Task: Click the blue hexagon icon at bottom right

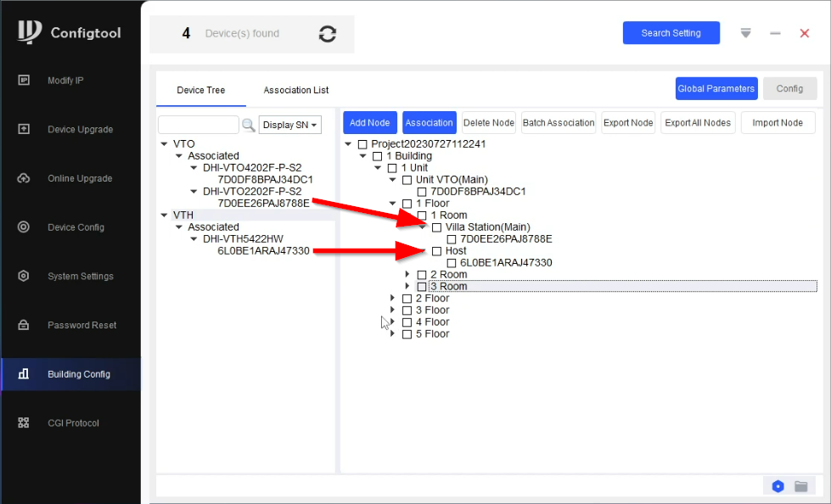Action: pyautogui.click(x=778, y=486)
